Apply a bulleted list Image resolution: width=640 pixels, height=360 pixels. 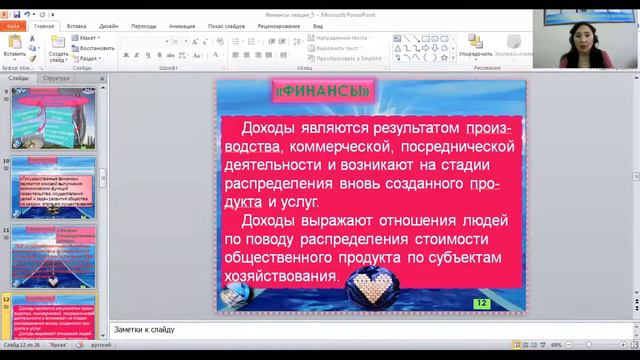pyautogui.click(x=237, y=42)
